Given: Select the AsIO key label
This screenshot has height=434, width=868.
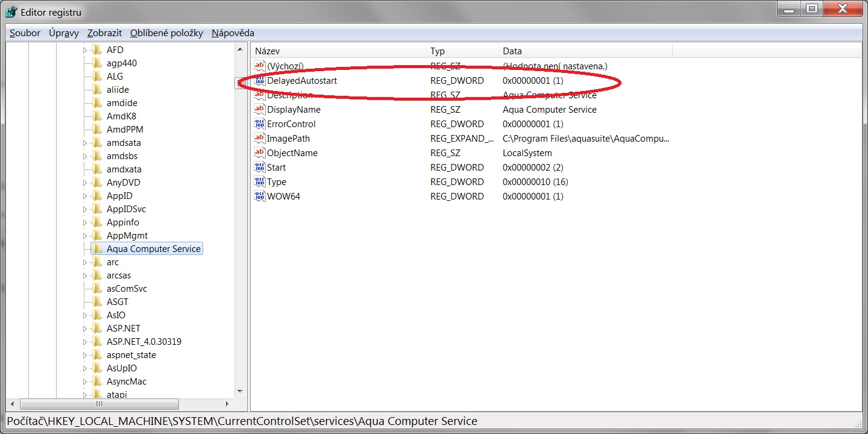Looking at the screenshot, I should (x=116, y=315).
